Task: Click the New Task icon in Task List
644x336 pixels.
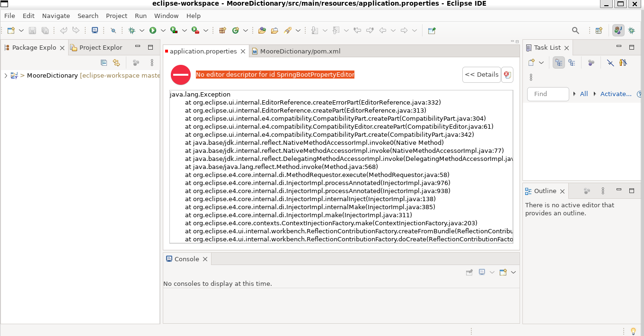Action: [531, 62]
